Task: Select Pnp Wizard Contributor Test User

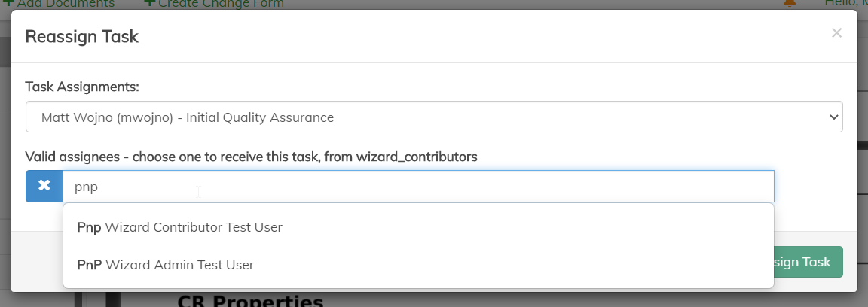Action: [x=180, y=227]
